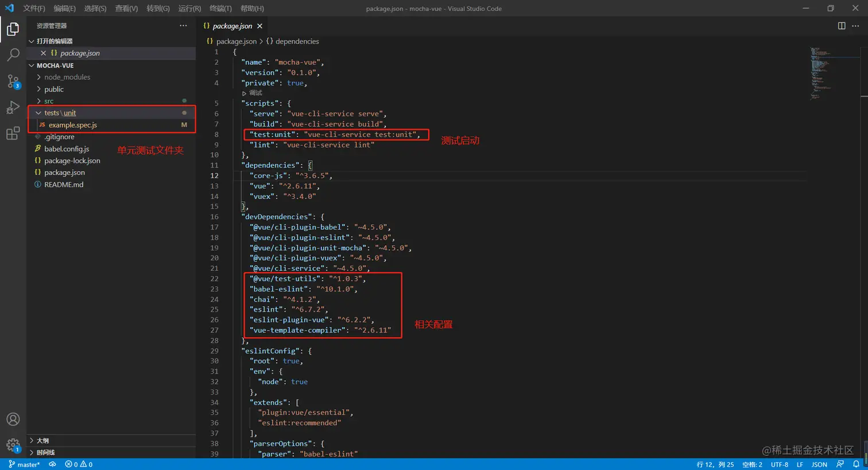Open the 编辑(E) menu
Screen dimensions: 868x470
(x=64, y=8)
